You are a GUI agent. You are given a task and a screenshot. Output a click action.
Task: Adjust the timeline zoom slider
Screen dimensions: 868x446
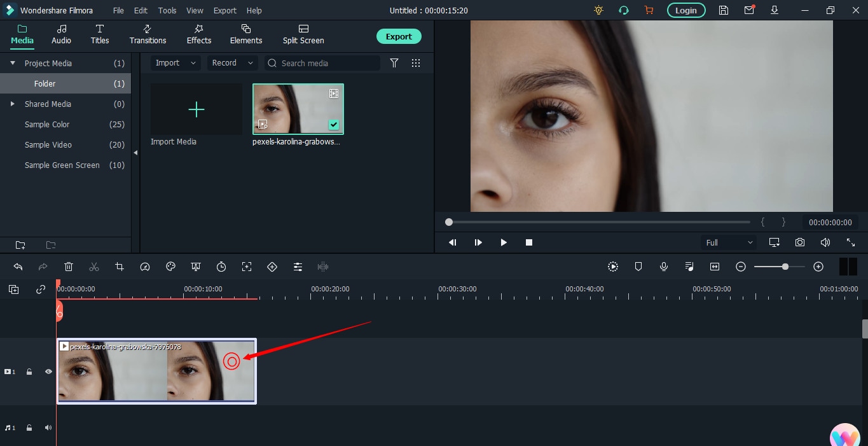click(785, 267)
